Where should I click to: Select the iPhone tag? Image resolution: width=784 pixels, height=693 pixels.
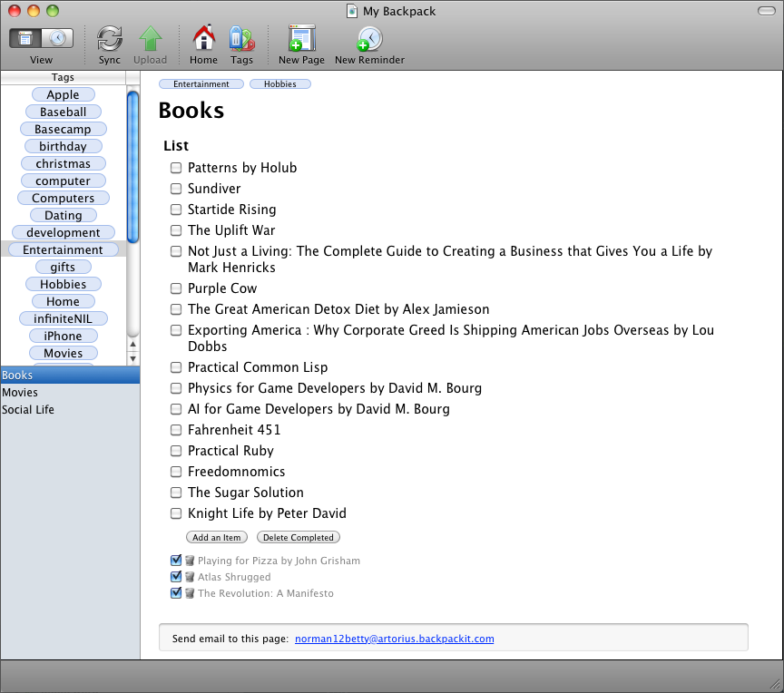pos(63,337)
